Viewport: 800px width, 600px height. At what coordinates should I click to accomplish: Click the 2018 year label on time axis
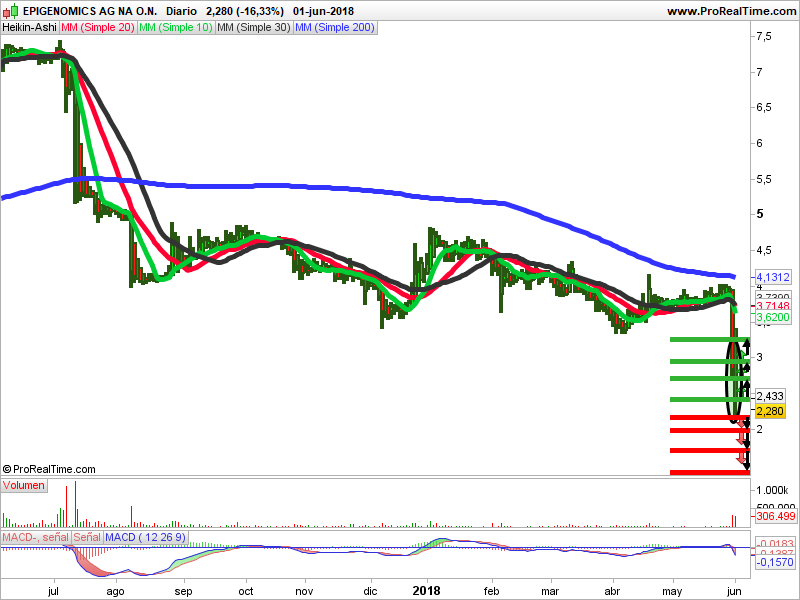coord(426,591)
